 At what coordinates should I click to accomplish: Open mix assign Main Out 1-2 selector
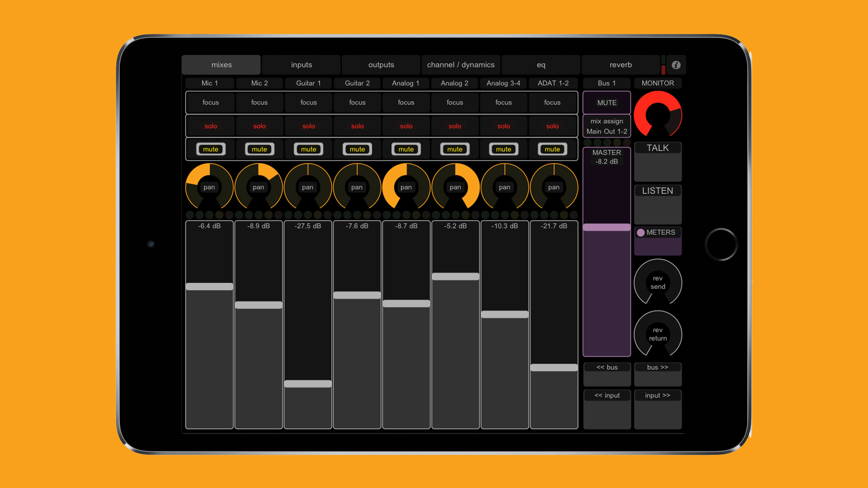[x=607, y=126]
